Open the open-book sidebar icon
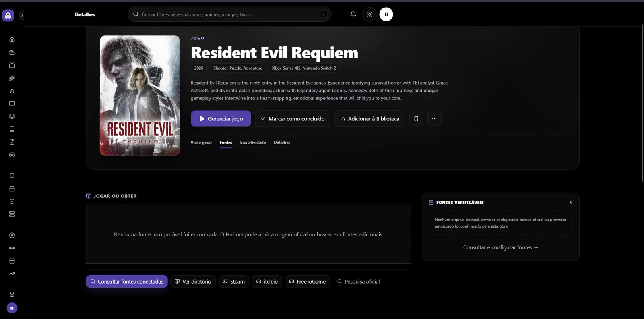This screenshot has height=319, width=644. click(12, 104)
